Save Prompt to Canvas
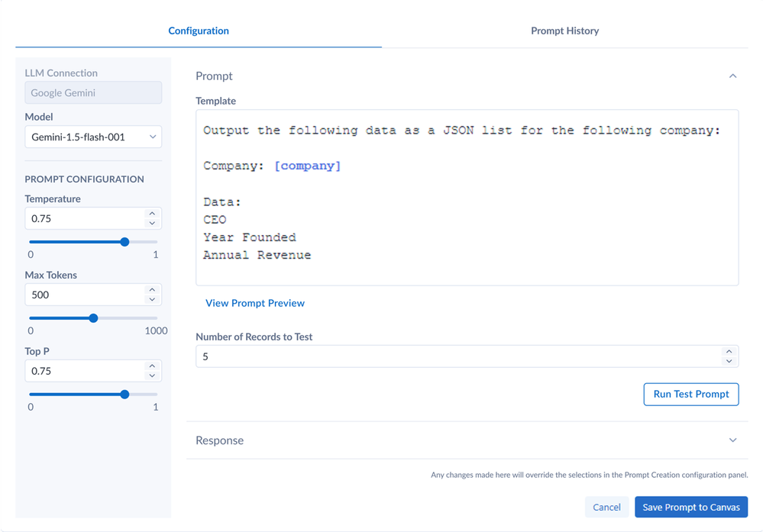 [x=691, y=508]
